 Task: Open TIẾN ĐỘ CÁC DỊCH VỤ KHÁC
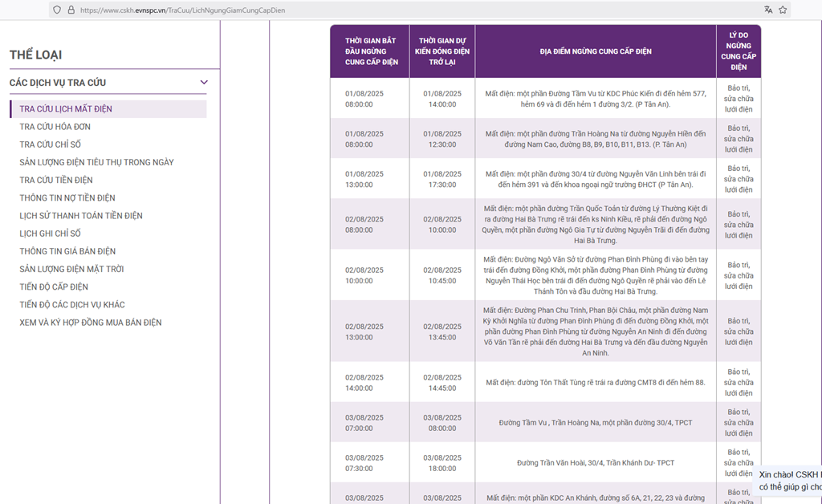pos(72,304)
